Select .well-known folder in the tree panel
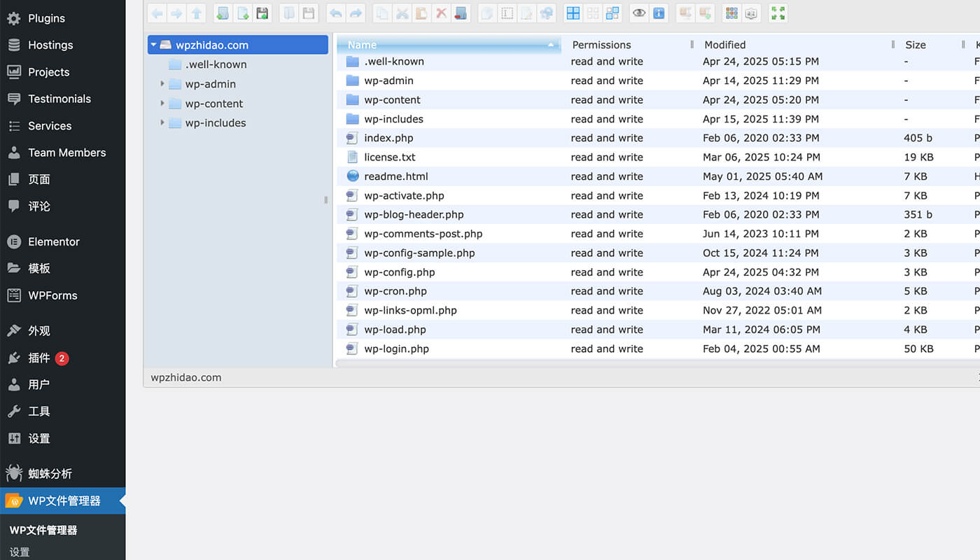This screenshot has height=560, width=980. click(x=216, y=64)
